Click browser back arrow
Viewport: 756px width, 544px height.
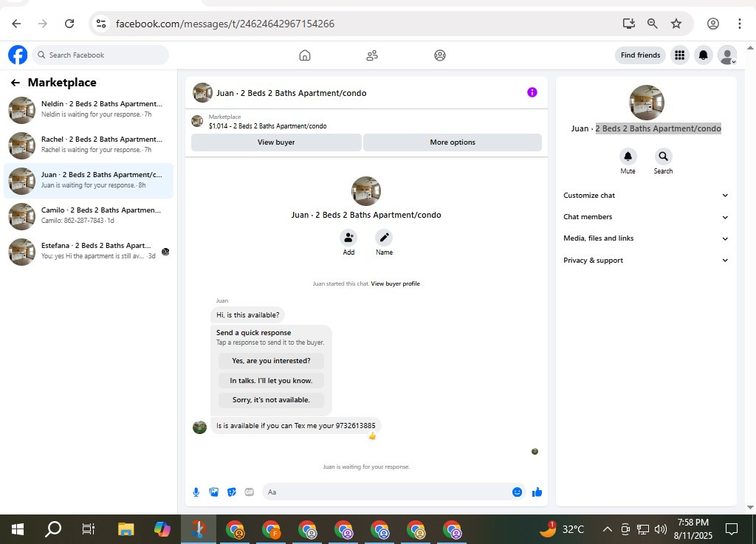pos(16,24)
